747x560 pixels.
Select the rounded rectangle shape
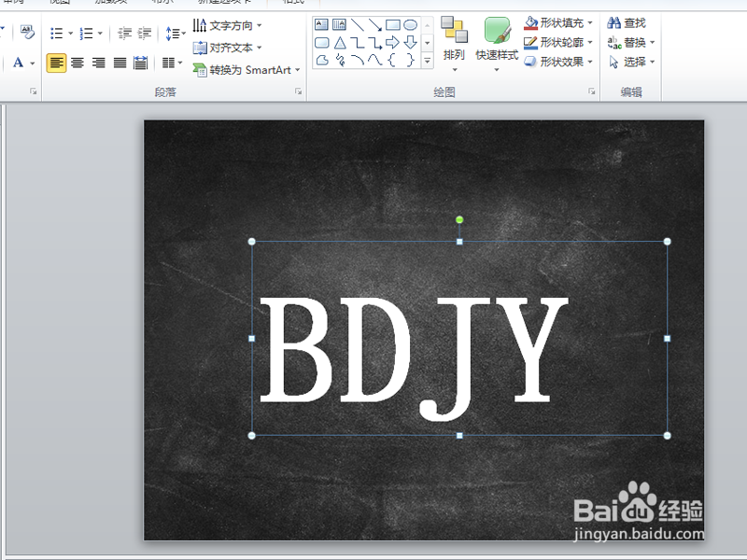321,43
